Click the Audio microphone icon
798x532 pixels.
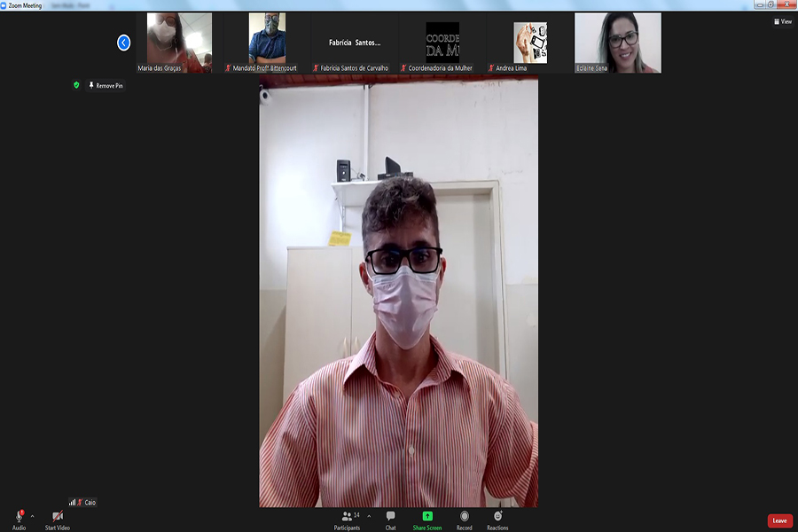point(19,516)
